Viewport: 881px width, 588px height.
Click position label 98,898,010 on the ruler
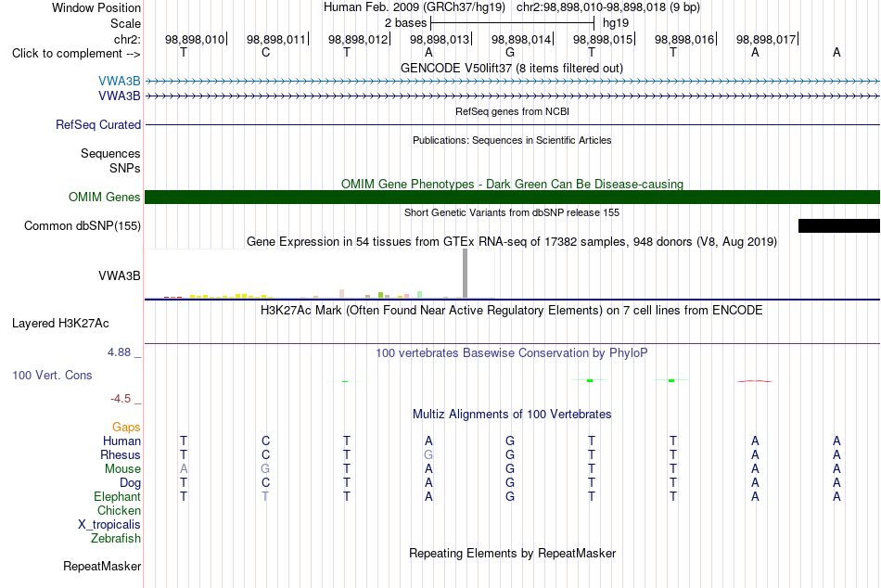(195, 39)
